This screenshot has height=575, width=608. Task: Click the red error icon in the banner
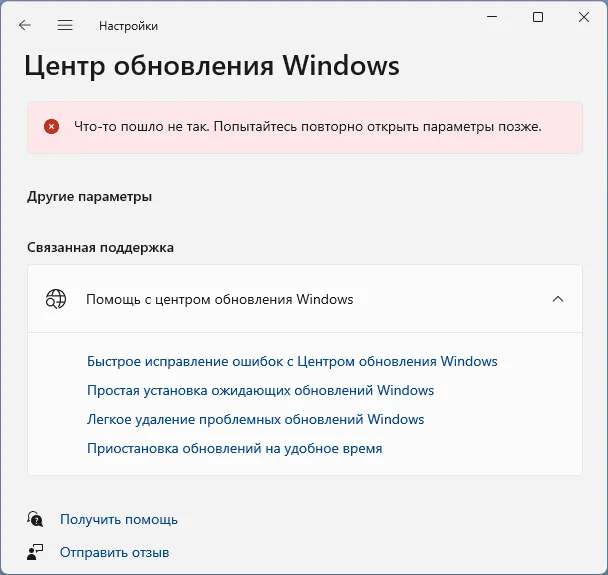tap(51, 127)
